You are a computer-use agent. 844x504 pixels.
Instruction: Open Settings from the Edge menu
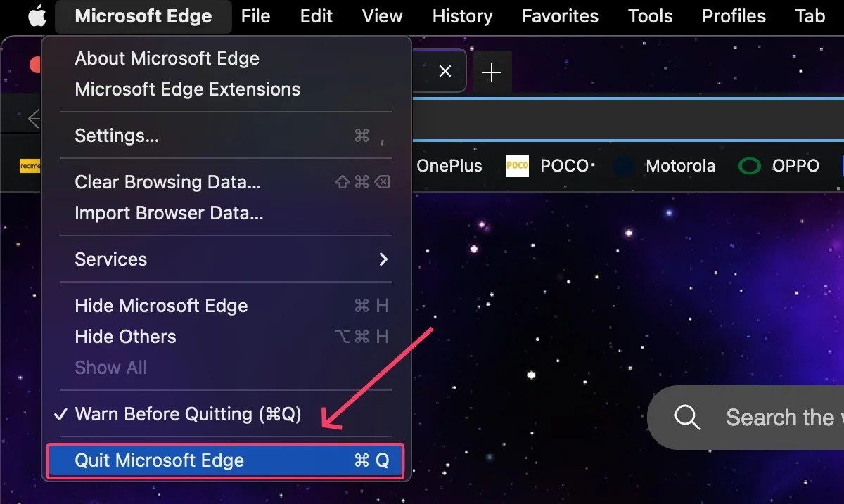coord(117,136)
